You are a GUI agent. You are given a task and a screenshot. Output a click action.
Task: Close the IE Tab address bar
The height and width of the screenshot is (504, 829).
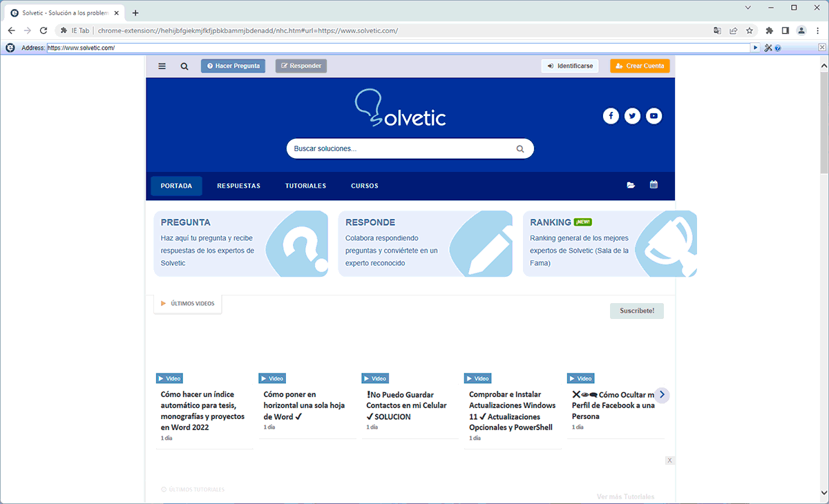[x=822, y=48]
